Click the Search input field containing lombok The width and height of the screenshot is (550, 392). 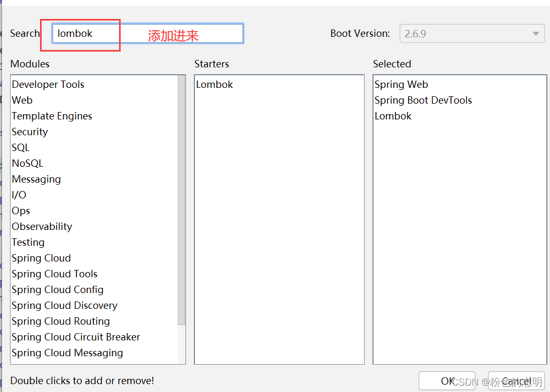point(148,34)
